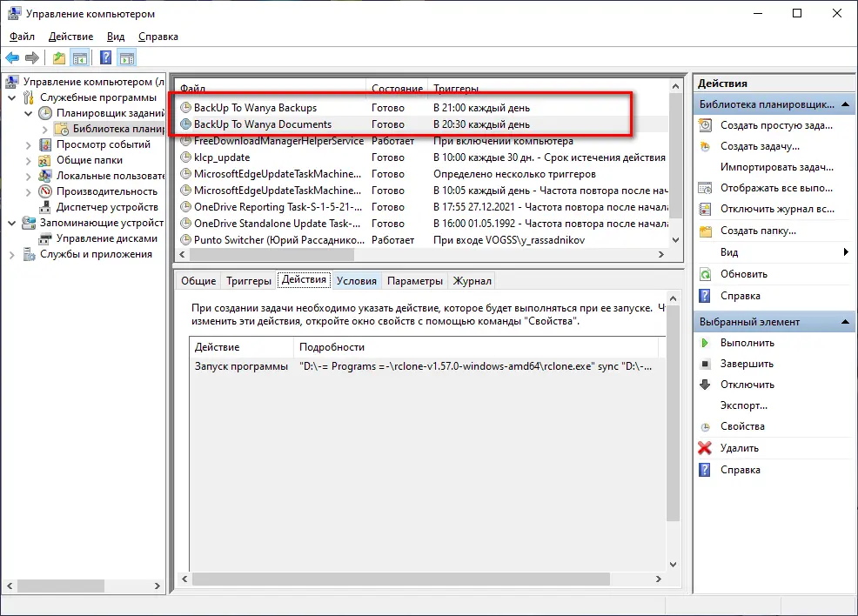This screenshot has height=616, width=858.
Task: Click the Back arrow in the toolbar
Action: pyautogui.click(x=12, y=58)
